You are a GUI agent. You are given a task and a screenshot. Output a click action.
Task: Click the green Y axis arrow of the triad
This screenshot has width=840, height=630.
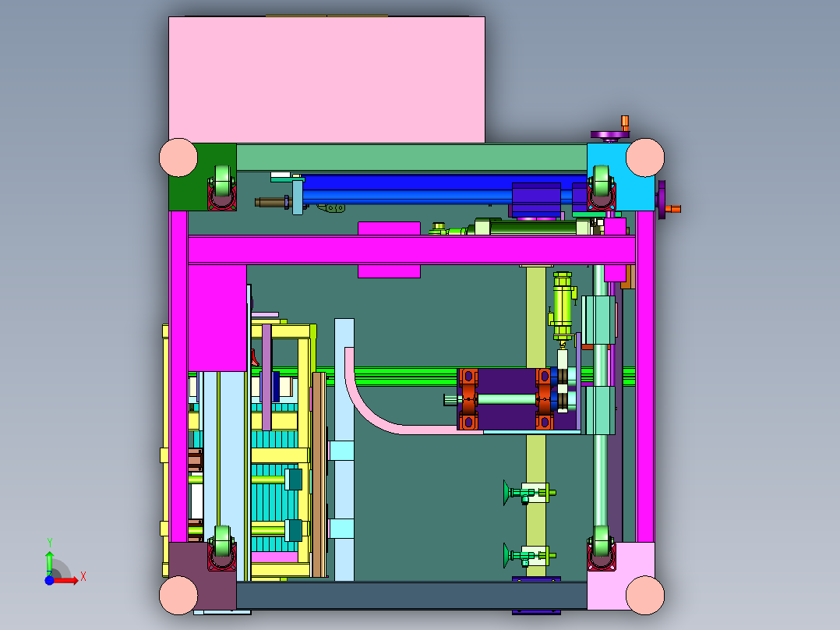point(49,563)
